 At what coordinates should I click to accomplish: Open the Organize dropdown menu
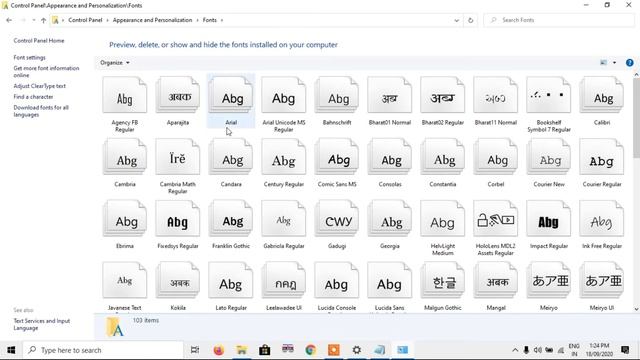coord(115,62)
